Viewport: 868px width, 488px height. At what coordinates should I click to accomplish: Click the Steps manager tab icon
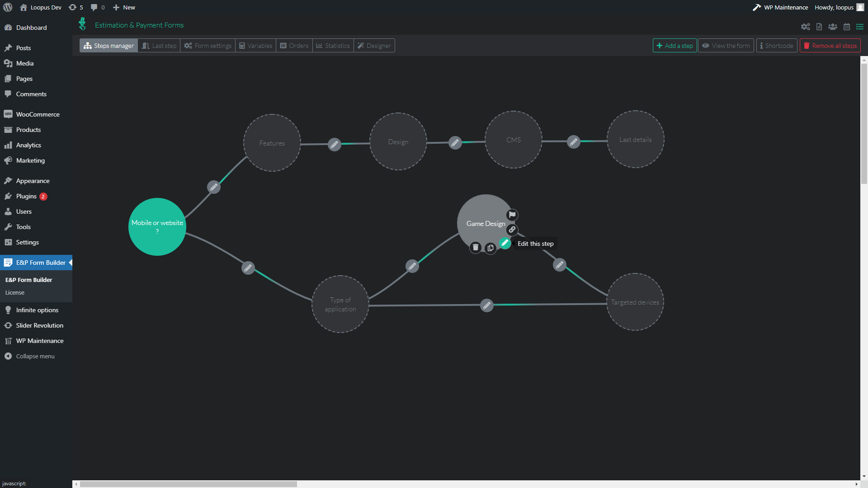pos(88,45)
